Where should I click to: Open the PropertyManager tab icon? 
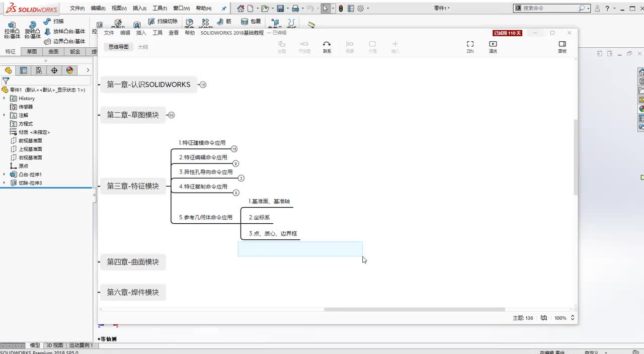pyautogui.click(x=23, y=70)
